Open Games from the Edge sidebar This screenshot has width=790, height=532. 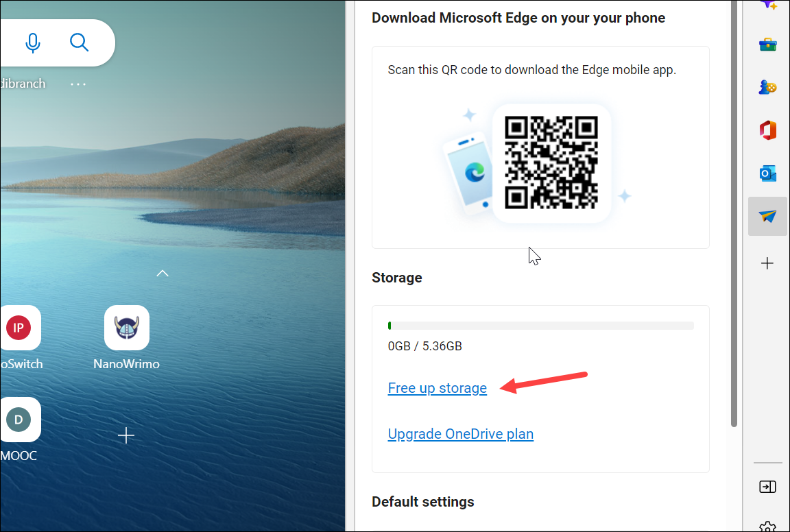coord(768,87)
